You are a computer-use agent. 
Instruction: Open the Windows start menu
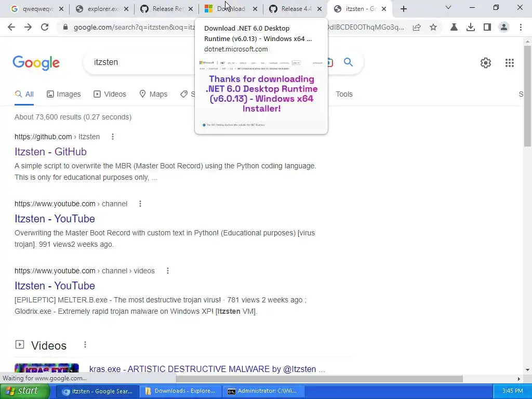point(25,391)
